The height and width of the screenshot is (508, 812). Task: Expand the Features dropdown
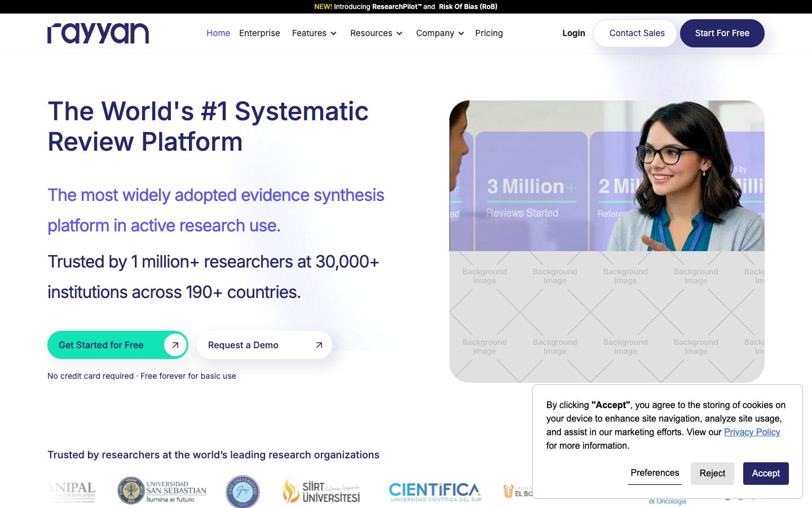click(x=314, y=33)
